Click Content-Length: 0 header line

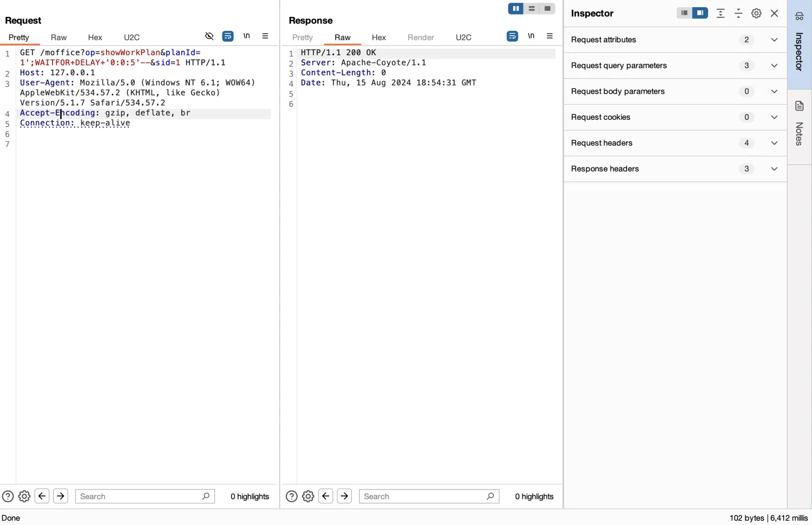tap(343, 73)
